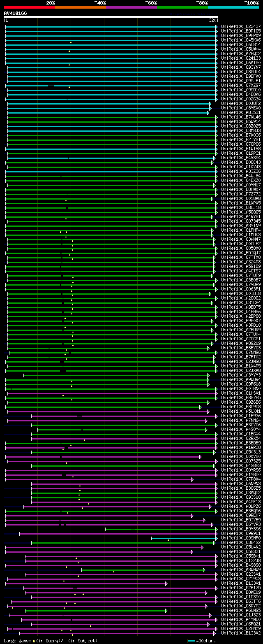Screen dimensions: 263x644
Task: Open hit UniRef100_Q7TUF9
Action: pyautogui.click(x=241, y=275)
